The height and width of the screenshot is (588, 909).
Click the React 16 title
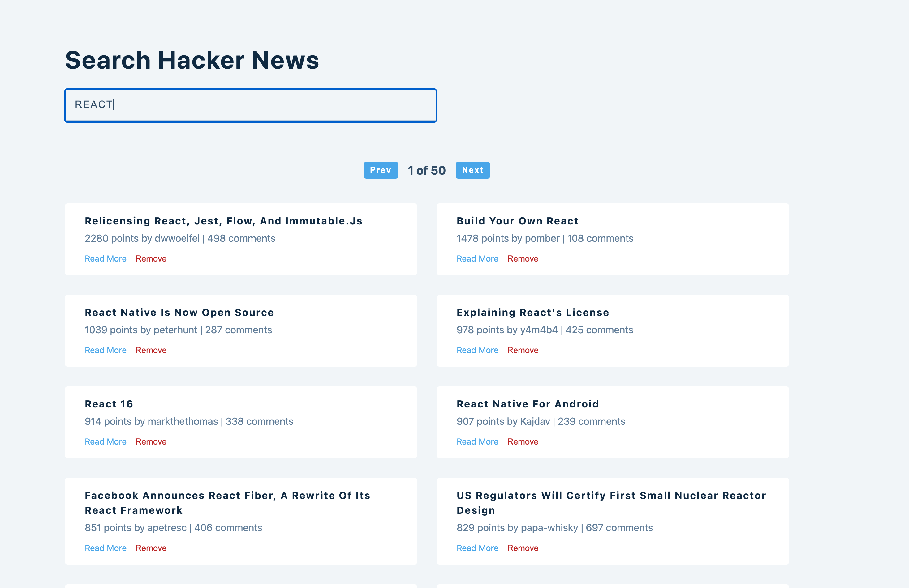109,404
